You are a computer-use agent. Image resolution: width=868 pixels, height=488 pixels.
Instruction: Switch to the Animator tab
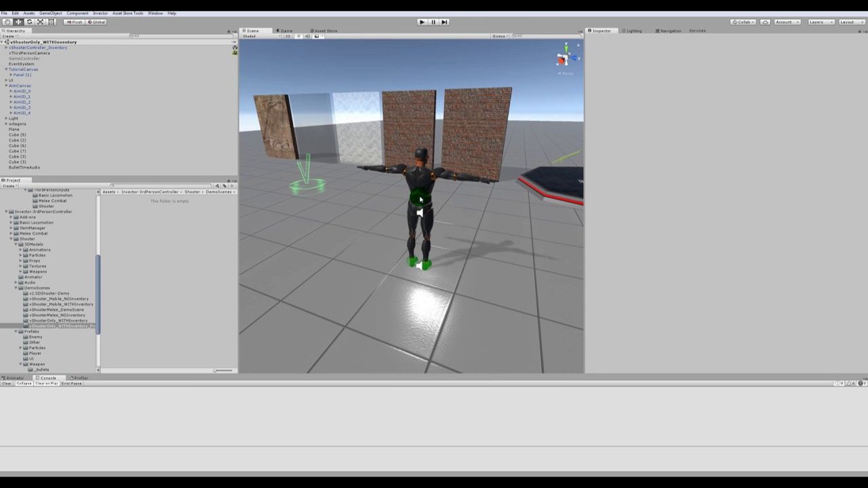tap(13, 378)
